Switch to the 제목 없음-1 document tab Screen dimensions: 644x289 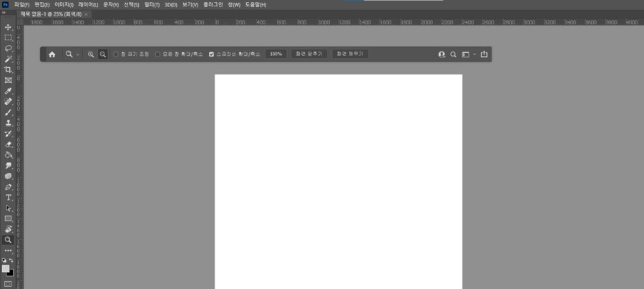[51, 14]
